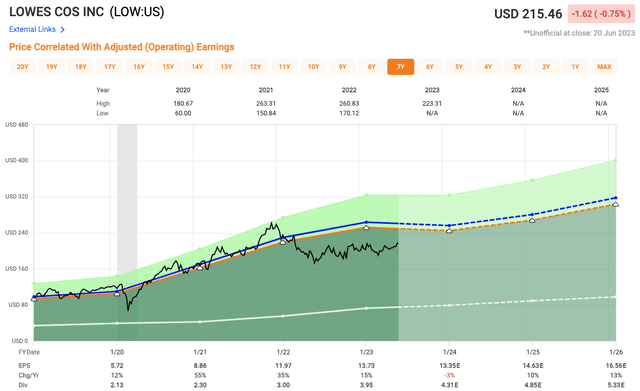Viewport: 640px width, 391px height.
Task: Select the 8Y time range tab
Action: point(371,67)
